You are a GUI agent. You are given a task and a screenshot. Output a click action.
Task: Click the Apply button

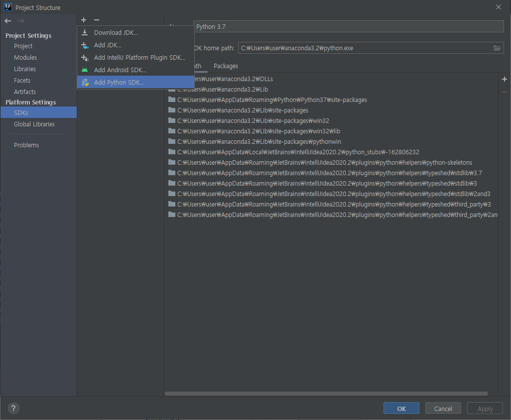(x=485, y=408)
